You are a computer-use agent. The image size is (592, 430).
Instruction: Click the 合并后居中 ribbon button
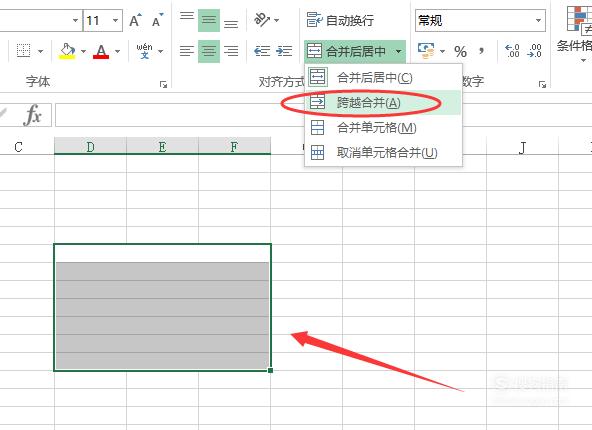tap(347, 51)
